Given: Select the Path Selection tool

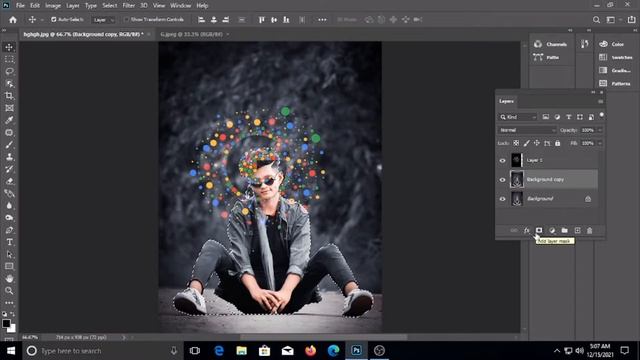Looking at the screenshot, I should pyautogui.click(x=9, y=254).
